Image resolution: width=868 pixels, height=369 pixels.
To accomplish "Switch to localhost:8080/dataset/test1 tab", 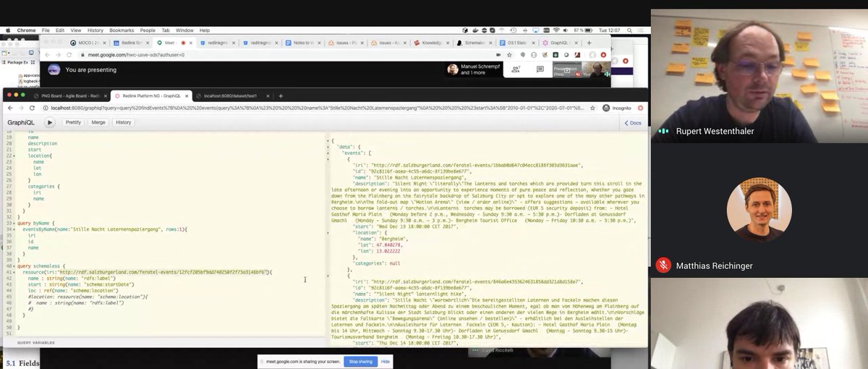I will tap(234, 96).
